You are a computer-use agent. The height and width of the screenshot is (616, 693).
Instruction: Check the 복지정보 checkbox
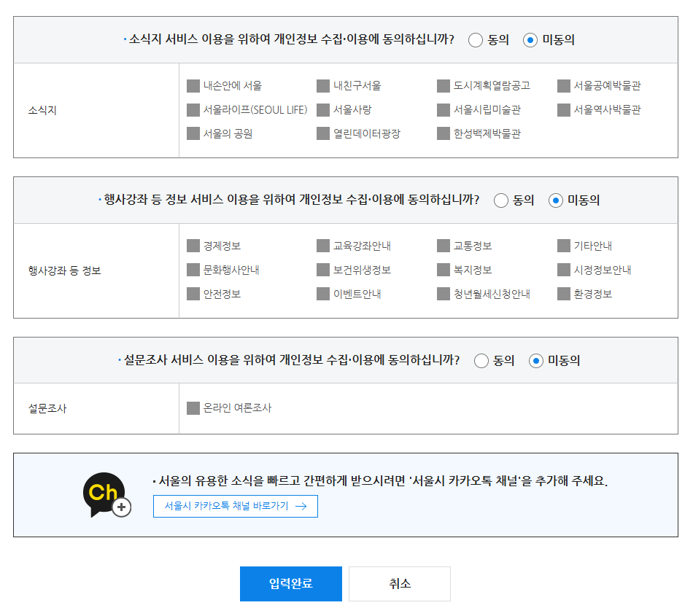click(444, 270)
